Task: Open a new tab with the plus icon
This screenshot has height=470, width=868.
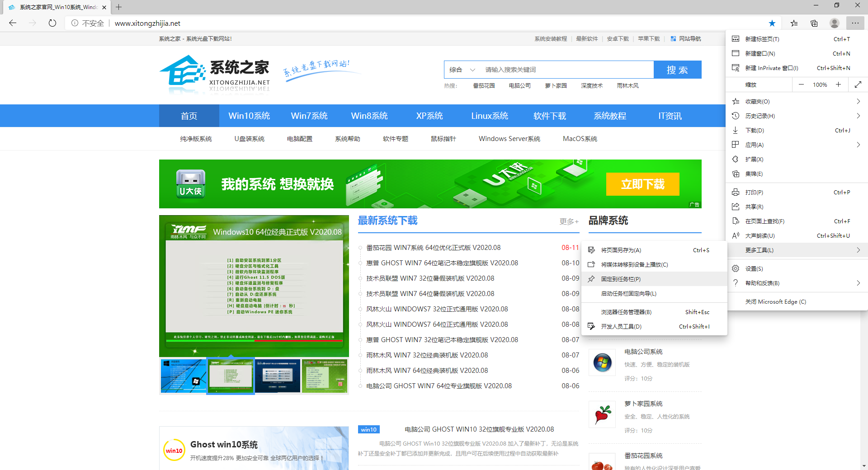Action: point(118,7)
